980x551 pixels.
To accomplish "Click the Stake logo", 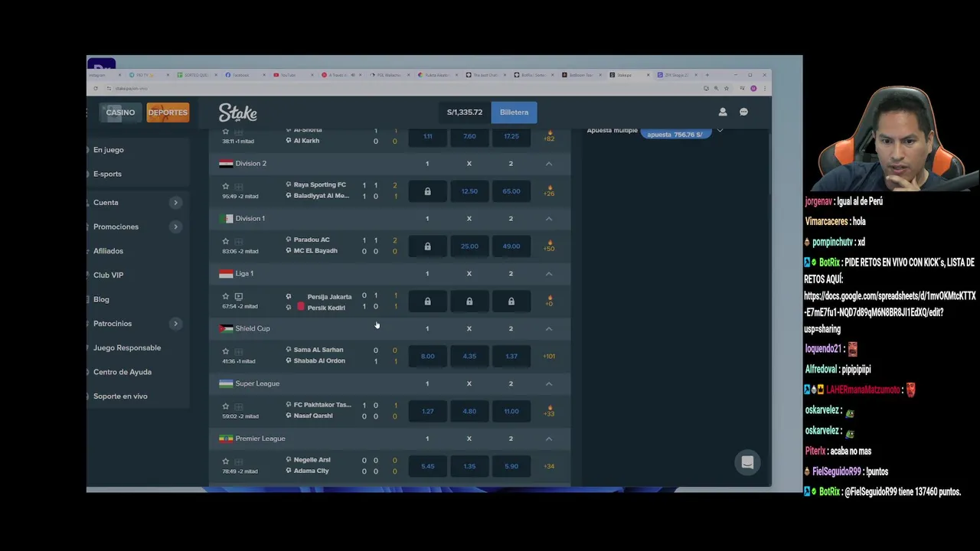I will tap(237, 112).
